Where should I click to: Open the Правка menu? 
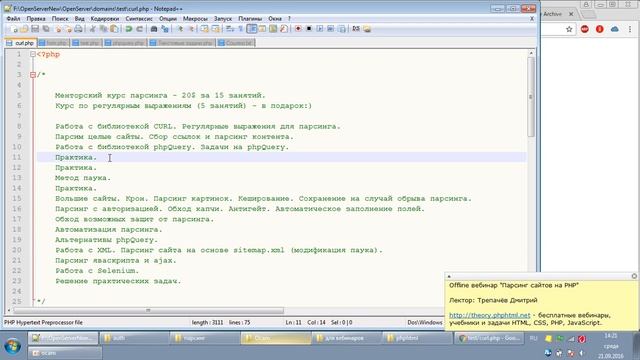tap(36, 19)
